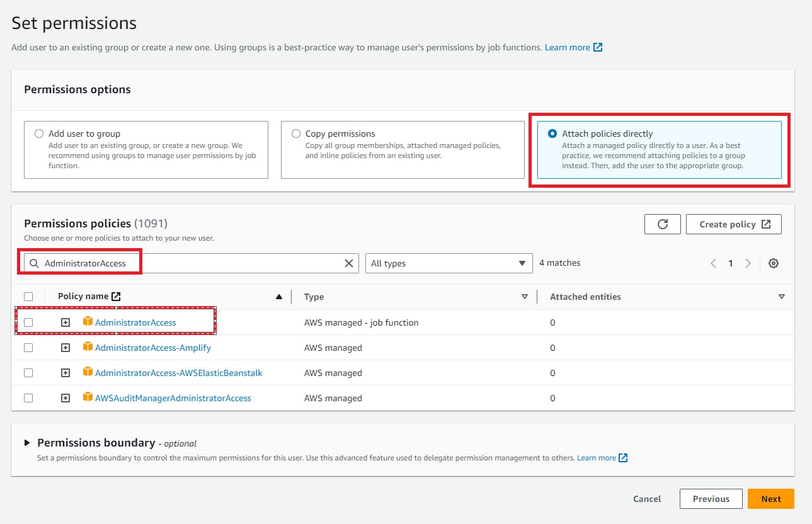Expand AdministratorAccess policy details plus icon
The image size is (812, 524).
[66, 322]
